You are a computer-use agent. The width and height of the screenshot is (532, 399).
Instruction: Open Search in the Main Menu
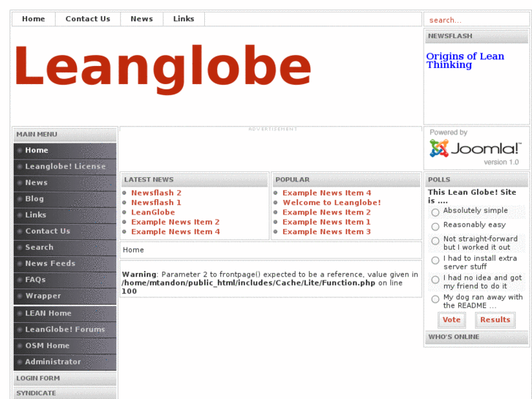pyautogui.click(x=65, y=247)
